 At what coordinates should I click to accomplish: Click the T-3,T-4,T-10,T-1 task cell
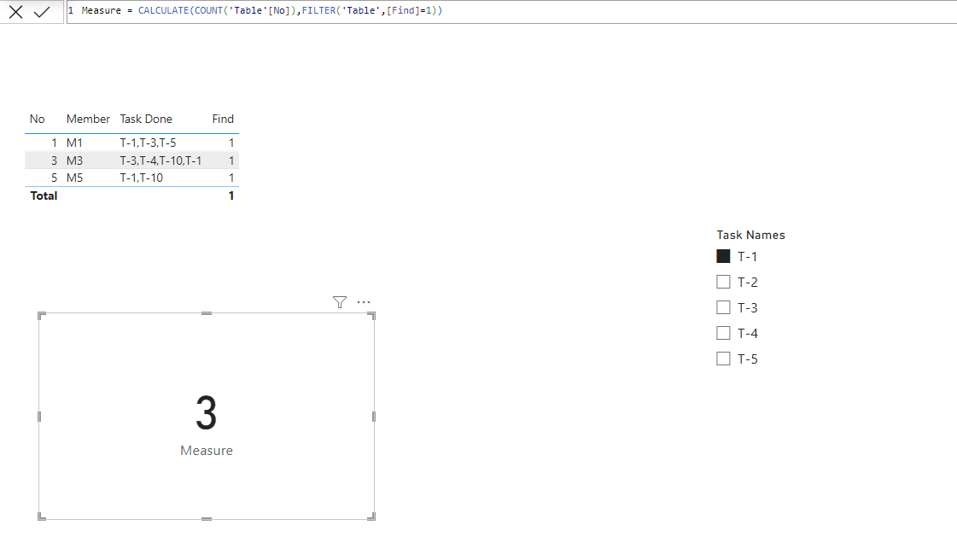pyautogui.click(x=160, y=160)
